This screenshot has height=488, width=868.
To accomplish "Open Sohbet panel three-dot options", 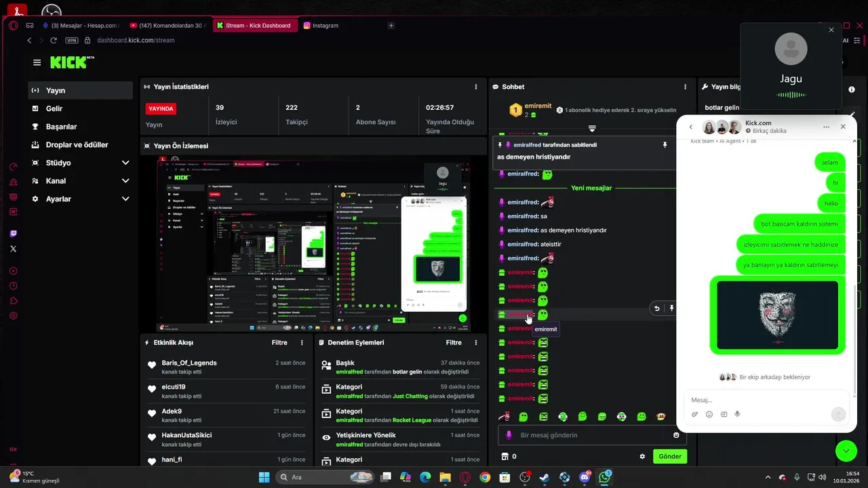I will click(x=686, y=87).
